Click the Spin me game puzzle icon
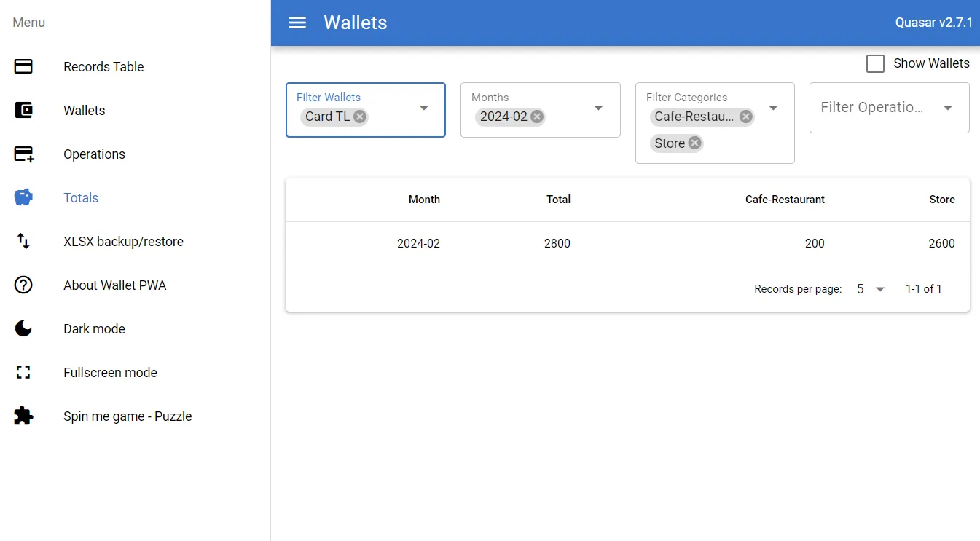 [x=23, y=416]
